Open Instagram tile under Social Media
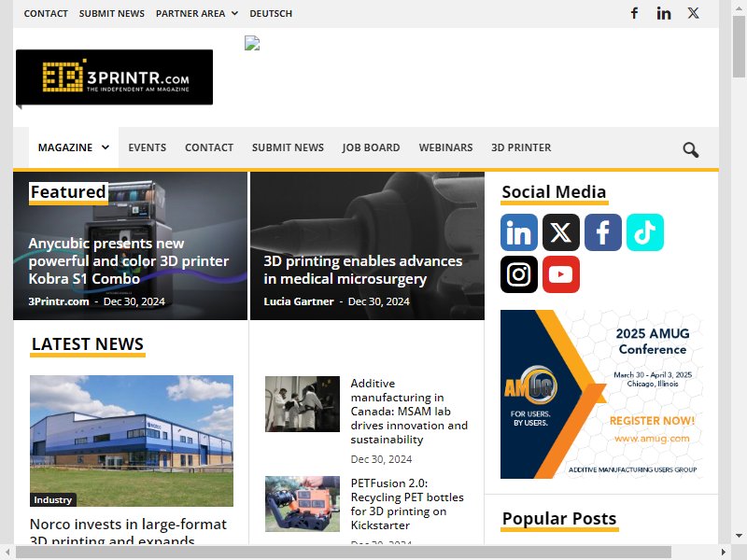 click(519, 274)
